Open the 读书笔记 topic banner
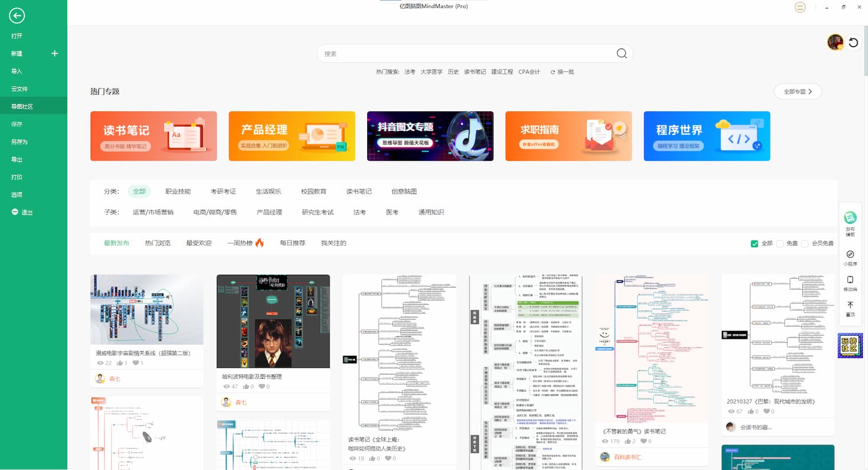The width and height of the screenshot is (868, 470). 154,136
